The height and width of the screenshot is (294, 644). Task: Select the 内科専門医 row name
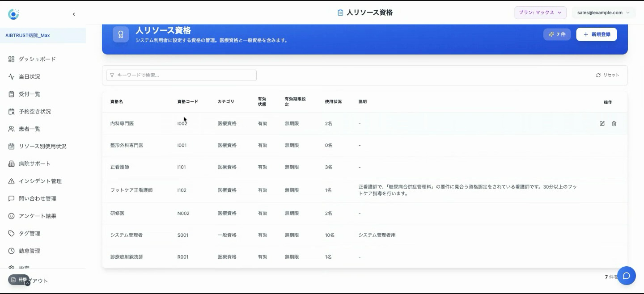pos(122,123)
